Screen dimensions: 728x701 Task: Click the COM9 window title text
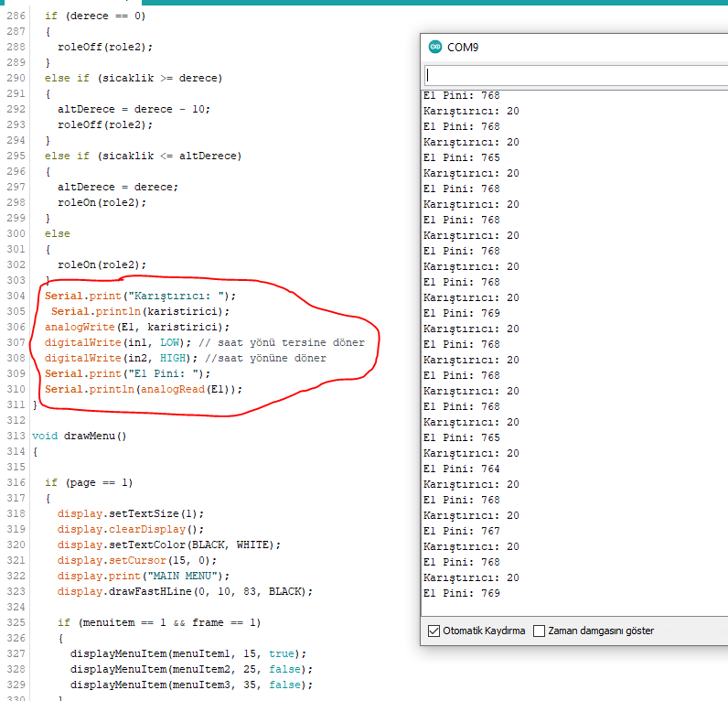(463, 48)
